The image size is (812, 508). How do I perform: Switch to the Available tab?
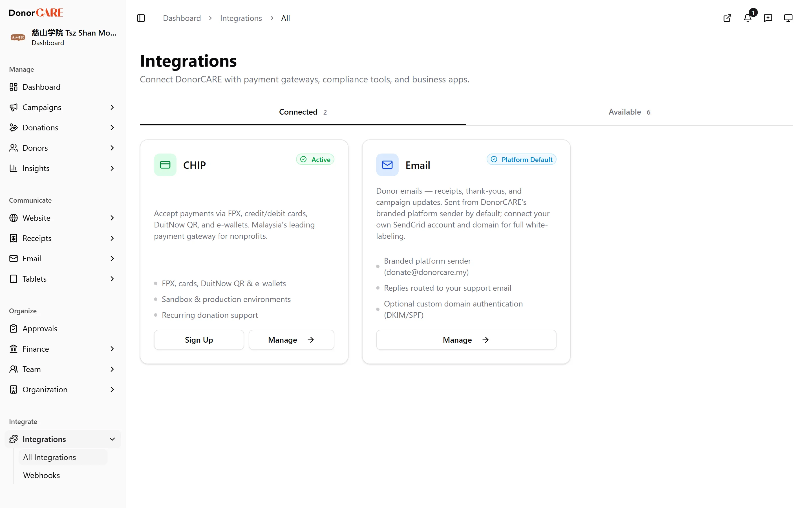[629, 112]
